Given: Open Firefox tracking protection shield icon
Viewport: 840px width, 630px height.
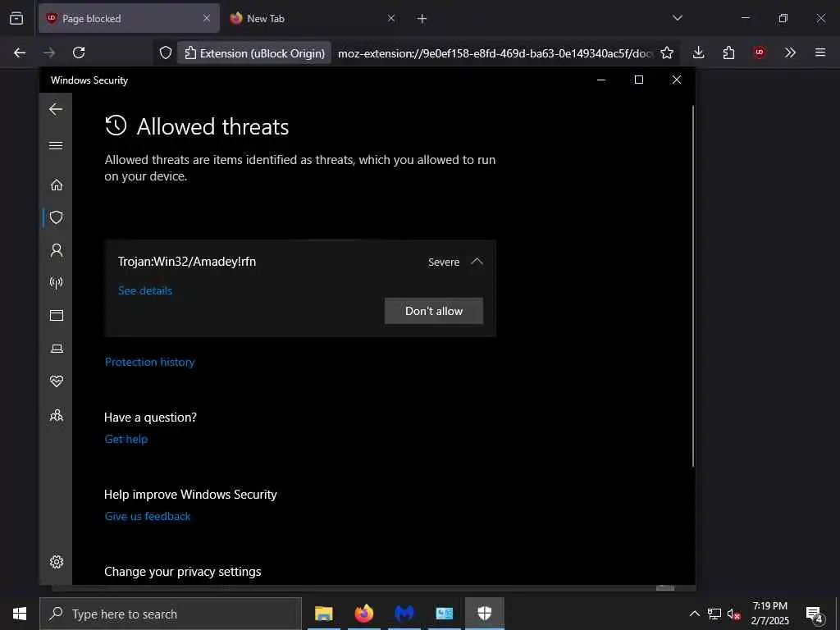Looking at the screenshot, I should tap(166, 52).
